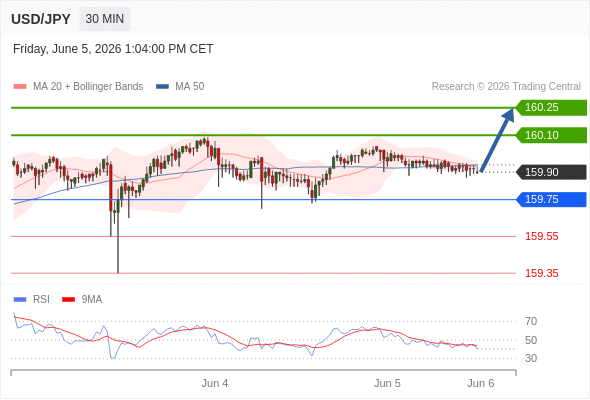This screenshot has width=590, height=400.
Task: Select the 160.25 resistance price tag
Action: [551, 108]
